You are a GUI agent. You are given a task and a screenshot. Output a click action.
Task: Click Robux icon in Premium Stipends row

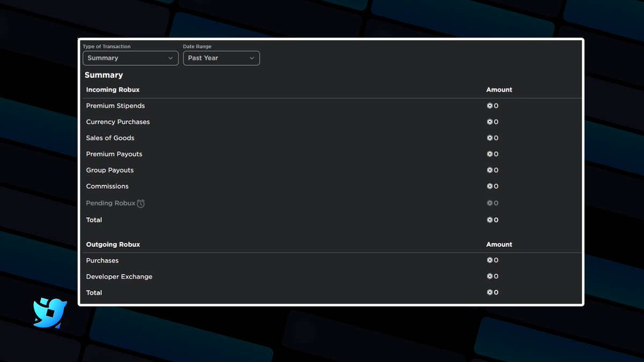point(489,106)
